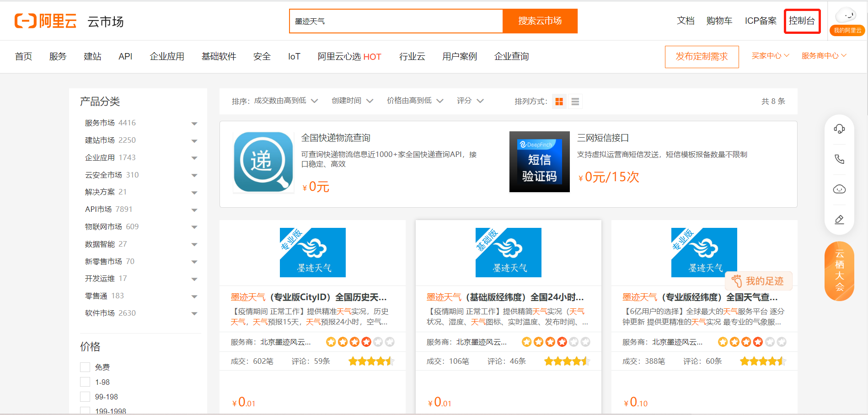Open 墨迹天气 专业版CityID product thumbnail

[x=313, y=253]
